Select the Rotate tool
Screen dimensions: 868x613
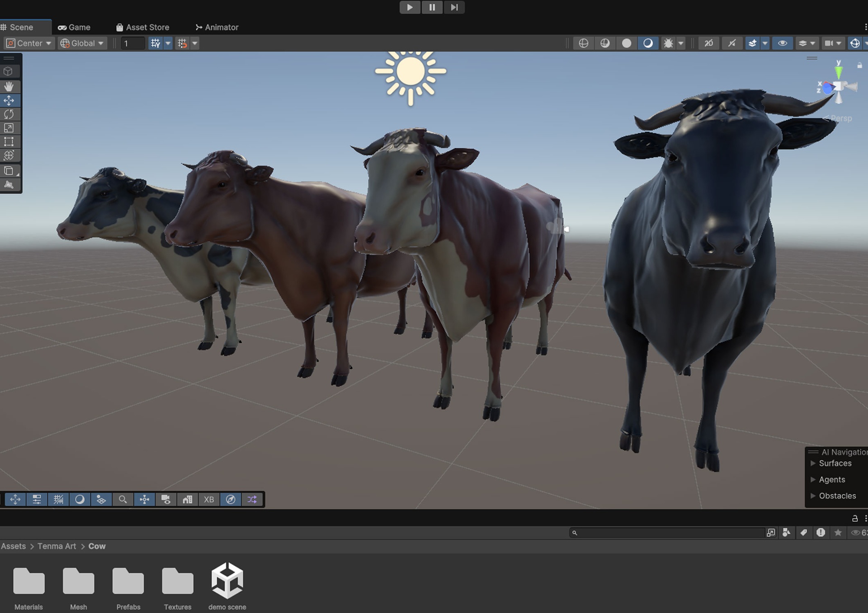pyautogui.click(x=9, y=114)
